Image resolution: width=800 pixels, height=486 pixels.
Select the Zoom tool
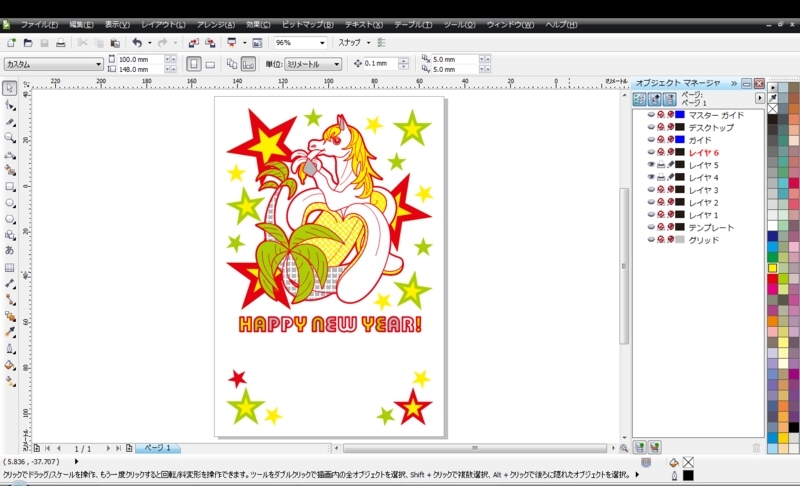[x=10, y=138]
